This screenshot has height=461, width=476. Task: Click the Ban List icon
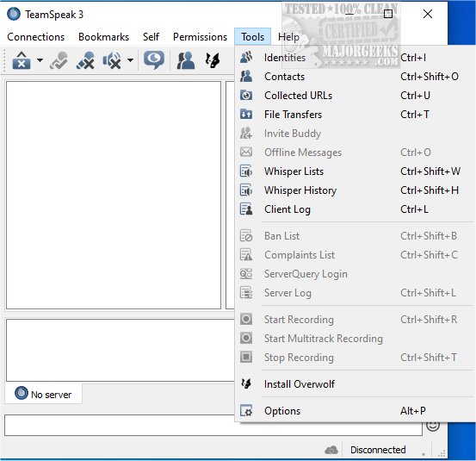(x=246, y=236)
